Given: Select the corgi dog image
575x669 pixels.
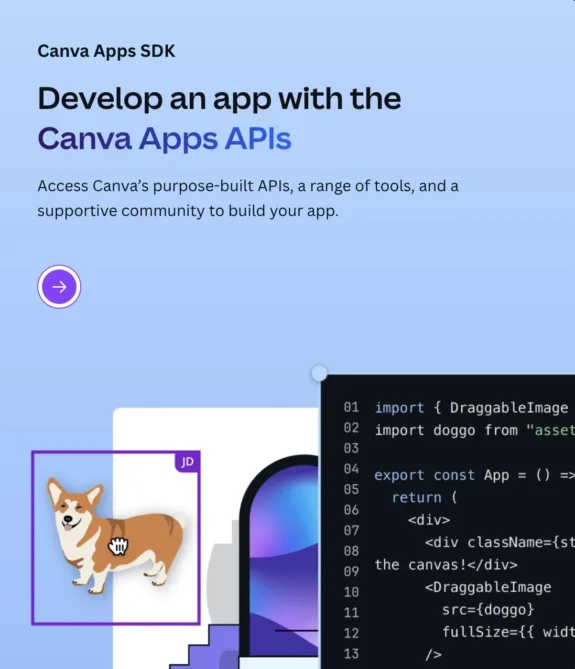Looking at the screenshot, I should click(x=114, y=535).
